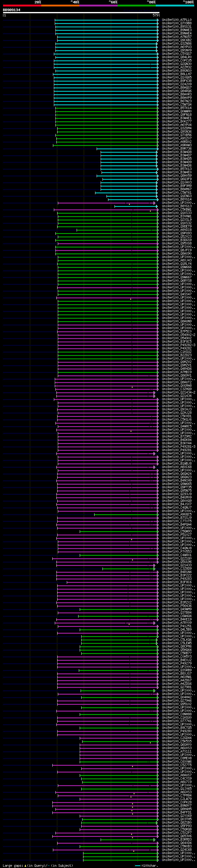Click the hit label UniRef100_Q3SRB9
This screenshot has width=197, height=868.
point(177,670)
